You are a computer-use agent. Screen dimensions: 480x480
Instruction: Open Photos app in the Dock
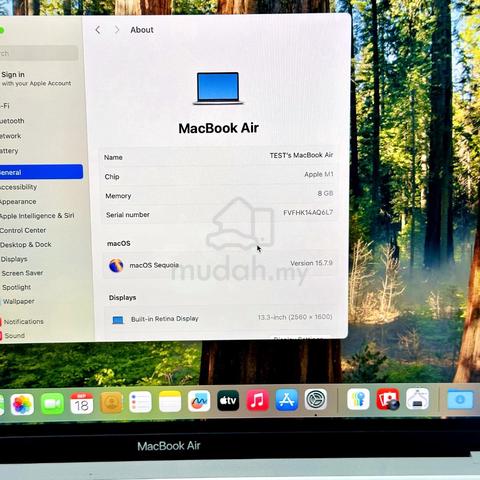click(x=22, y=404)
